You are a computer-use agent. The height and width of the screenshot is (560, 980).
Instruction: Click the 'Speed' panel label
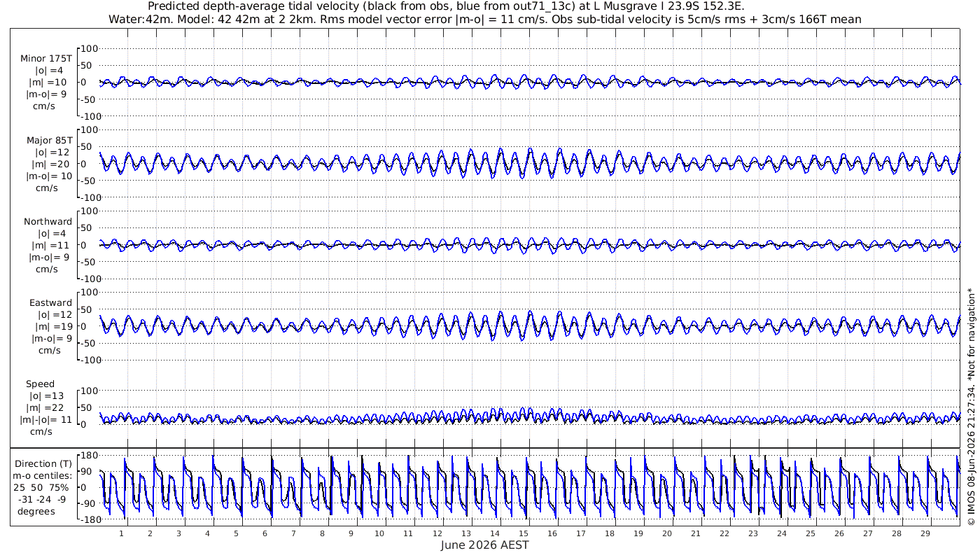coord(41,384)
